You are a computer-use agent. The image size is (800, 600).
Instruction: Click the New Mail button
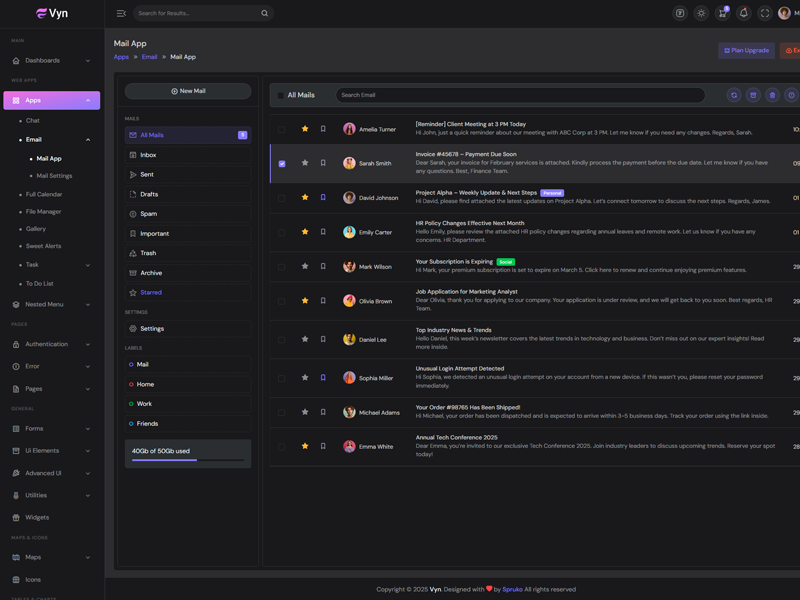(x=188, y=91)
